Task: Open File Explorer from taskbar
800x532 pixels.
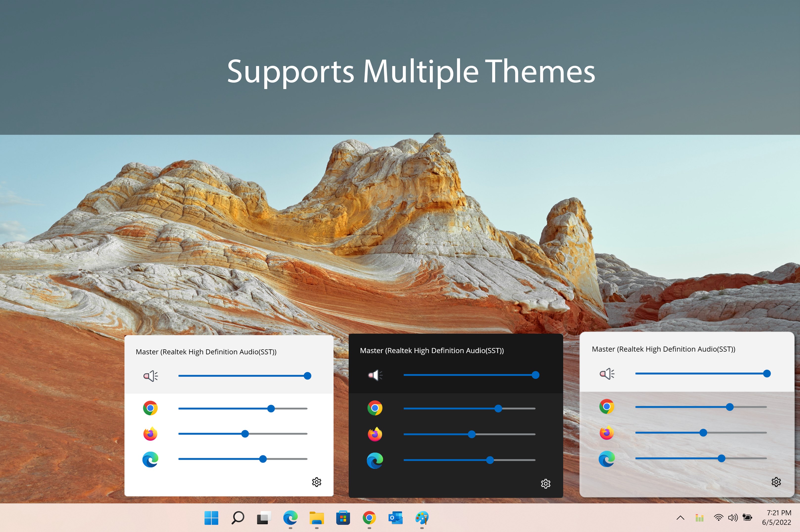Action: [x=316, y=518]
